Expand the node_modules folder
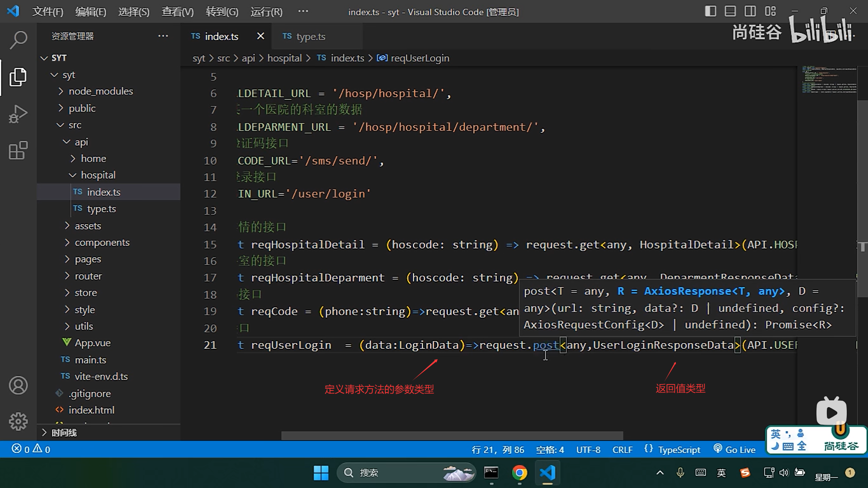This screenshot has height=488, width=868. pos(100,91)
